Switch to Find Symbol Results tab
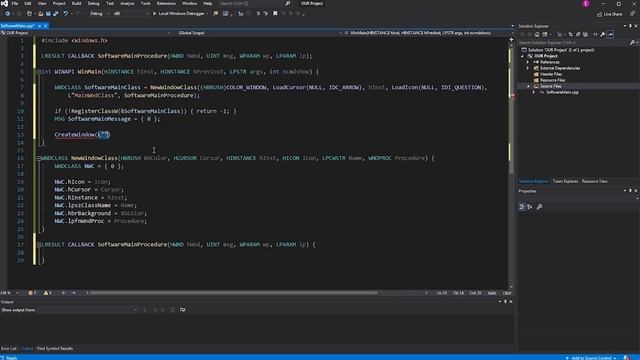640x360 pixels. click(x=55, y=349)
